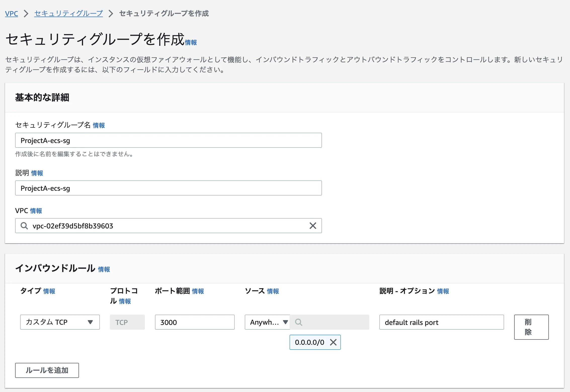Click the search icon in VPC field
The width and height of the screenshot is (570, 392).
[x=24, y=226]
